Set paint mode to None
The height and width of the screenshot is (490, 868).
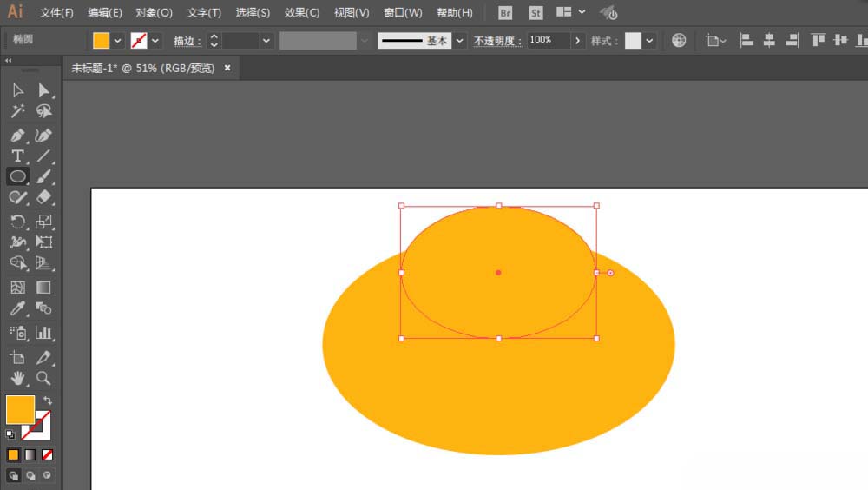pyautogui.click(x=48, y=455)
